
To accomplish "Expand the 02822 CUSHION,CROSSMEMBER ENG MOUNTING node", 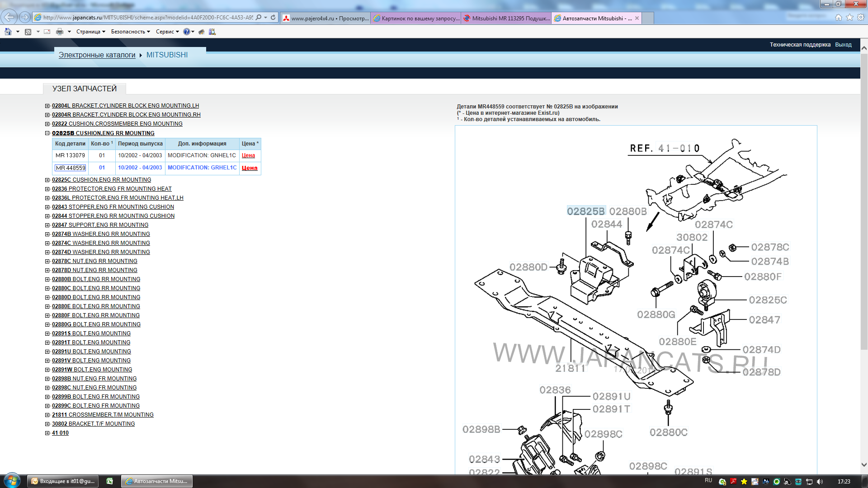I will (x=47, y=124).
